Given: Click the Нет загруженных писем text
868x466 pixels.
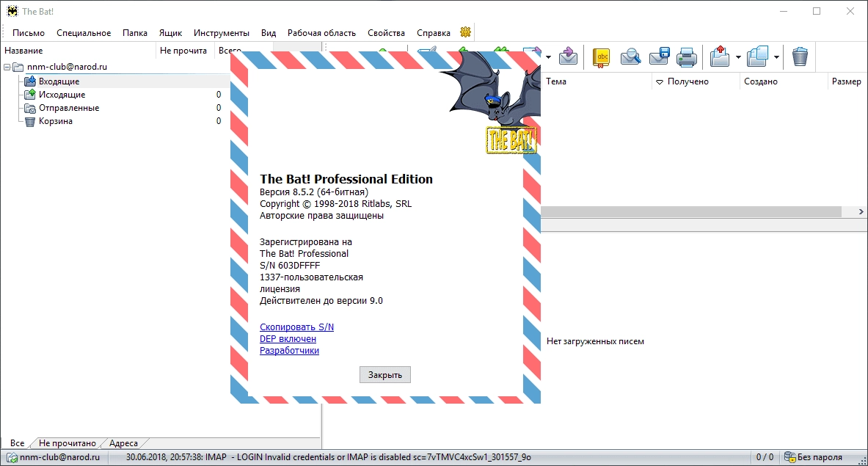Looking at the screenshot, I should coord(595,341).
